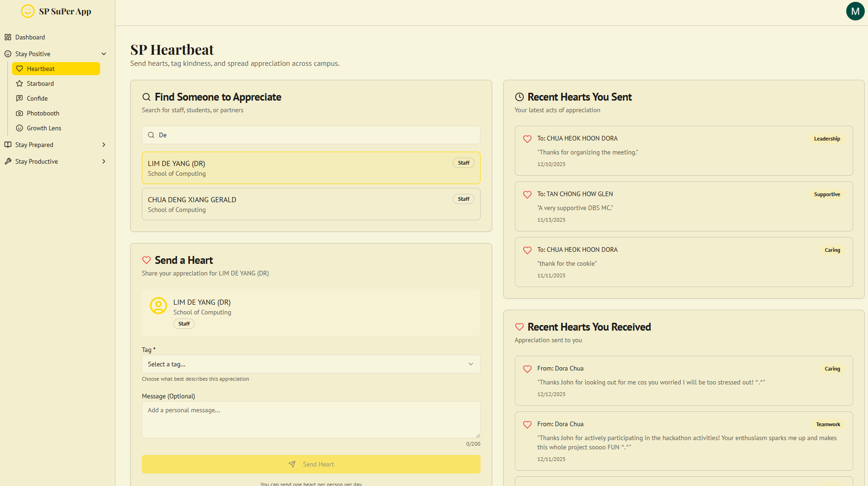Click the clock icon beside Recent Hearts Sent
Screen dimensions: 868x486
[x=520, y=97]
